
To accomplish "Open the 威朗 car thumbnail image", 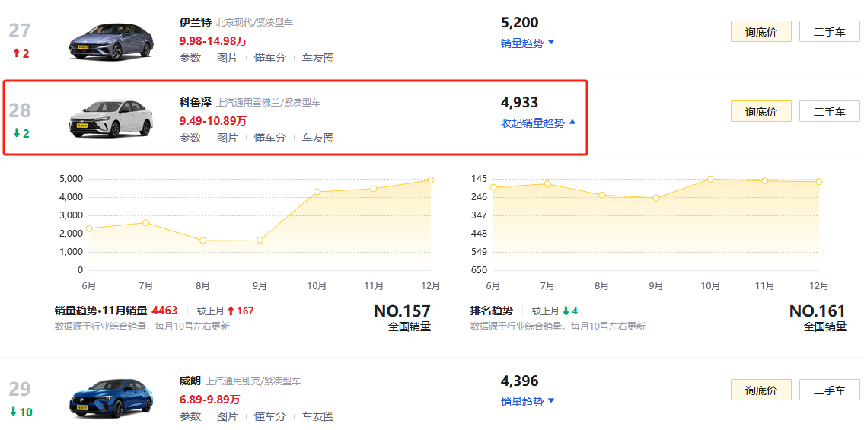I will [111, 401].
